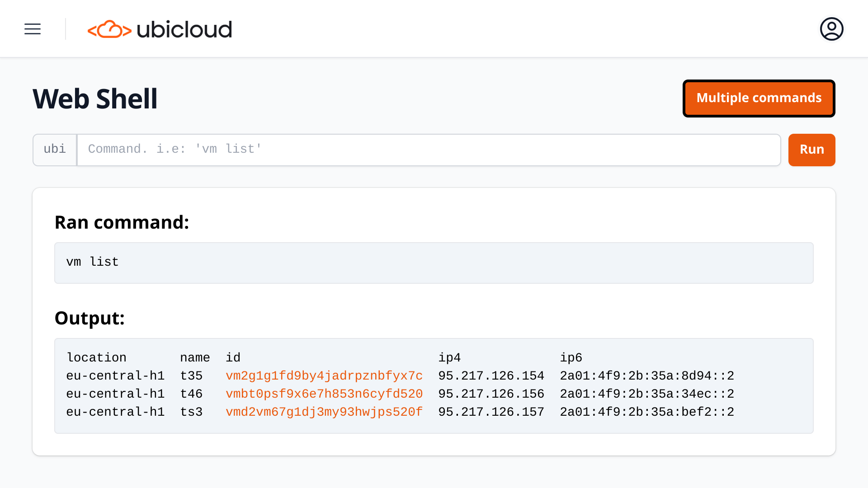The width and height of the screenshot is (868, 488).
Task: Click IPv6 address ending 8d94::2
Action: point(647,376)
